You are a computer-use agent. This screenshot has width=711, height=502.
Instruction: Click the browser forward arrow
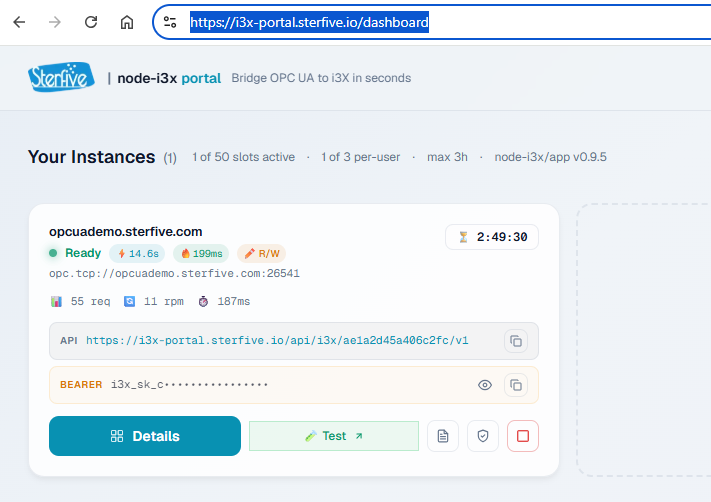click(55, 22)
